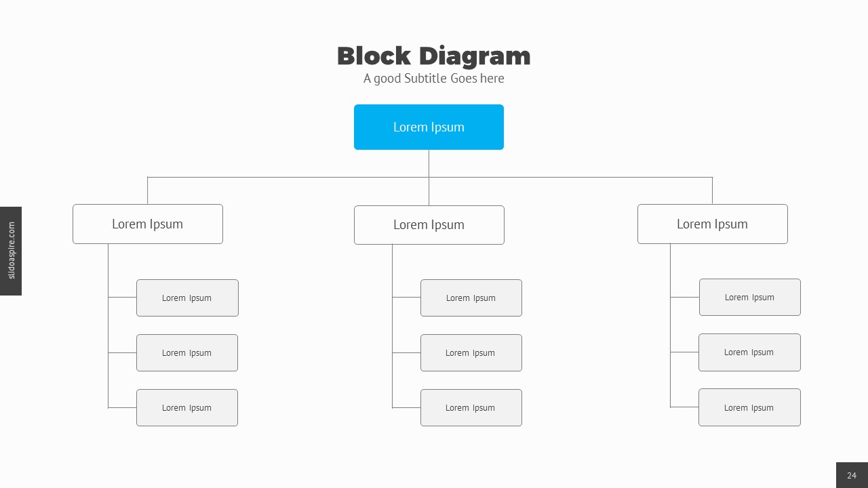Image resolution: width=868 pixels, height=488 pixels.
Task: Click the slide number 24 badge
Action: point(852,475)
